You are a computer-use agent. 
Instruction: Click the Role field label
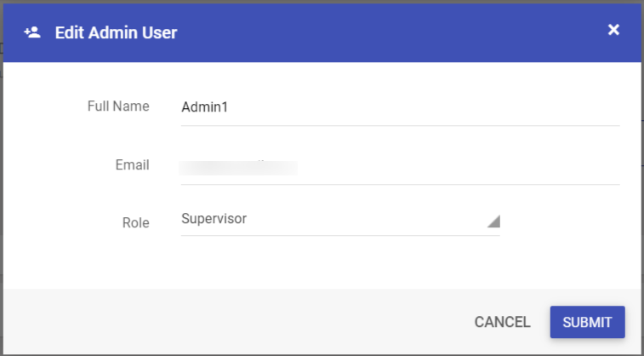pos(136,223)
